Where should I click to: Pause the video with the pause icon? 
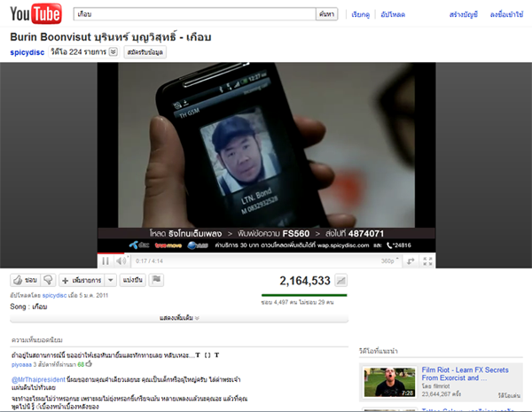pos(106,261)
